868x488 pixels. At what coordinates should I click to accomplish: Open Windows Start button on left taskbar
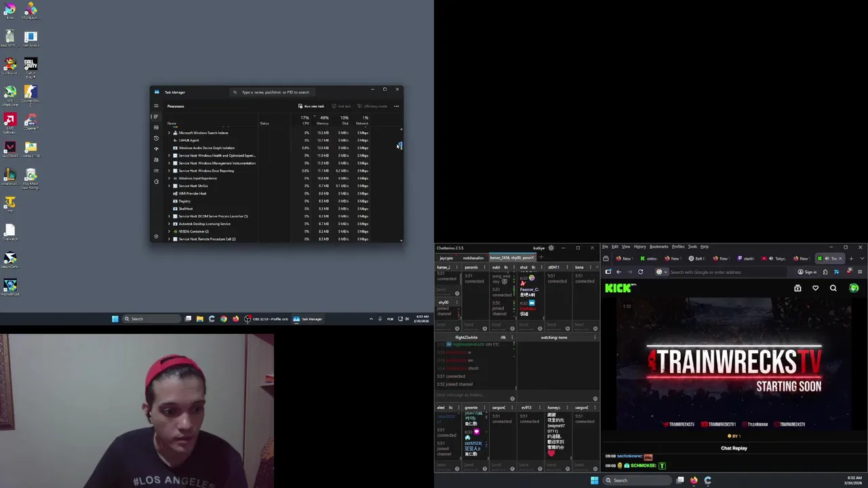tap(115, 319)
